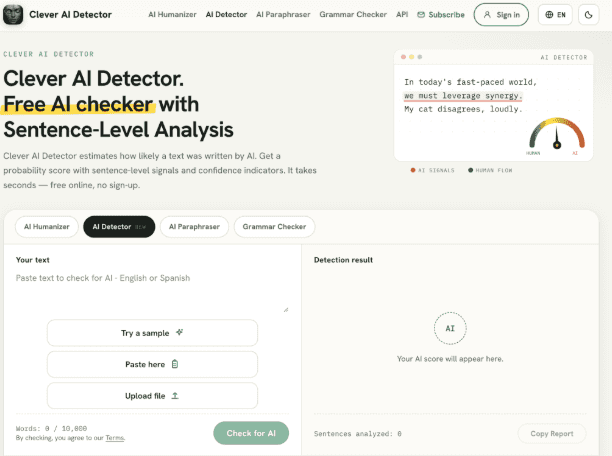The height and width of the screenshot is (456, 612).
Task: Click the Paste here button
Action: coord(152,364)
